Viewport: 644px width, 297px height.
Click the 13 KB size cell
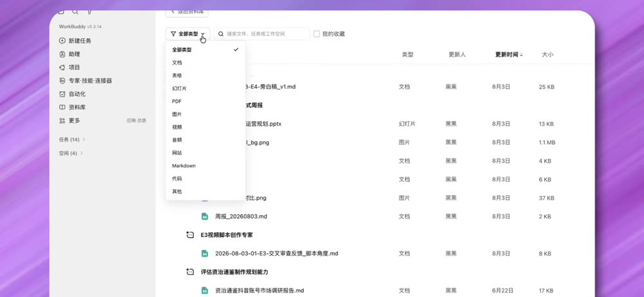point(546,124)
